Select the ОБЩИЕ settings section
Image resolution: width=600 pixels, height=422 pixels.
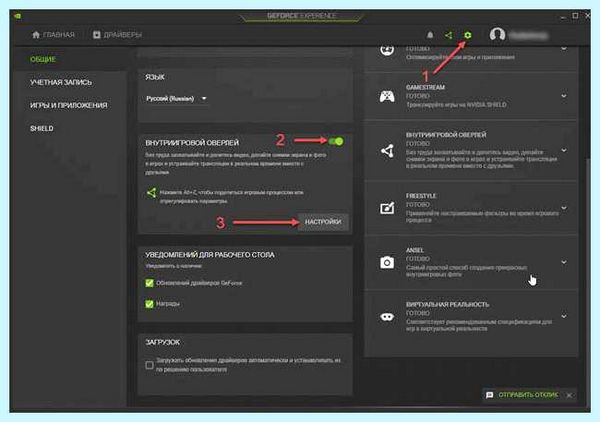[x=43, y=59]
